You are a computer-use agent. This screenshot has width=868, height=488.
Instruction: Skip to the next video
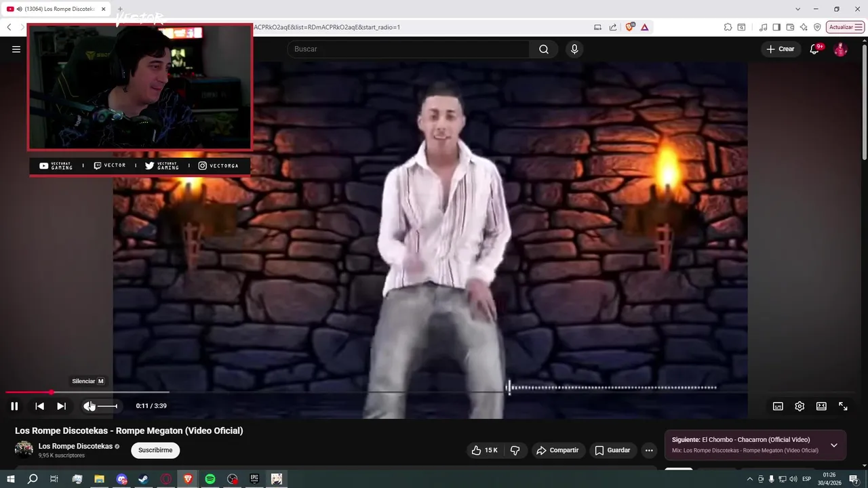tap(61, 406)
